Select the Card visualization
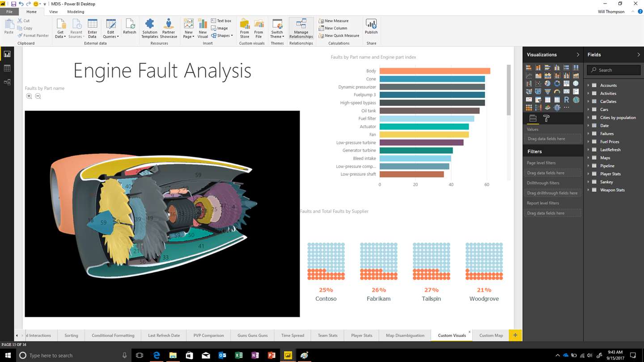 pyautogui.click(x=566, y=92)
